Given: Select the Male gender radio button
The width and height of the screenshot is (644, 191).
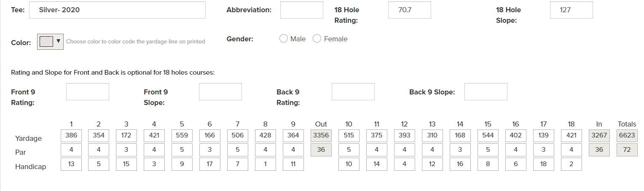Looking at the screenshot, I should [x=284, y=39].
